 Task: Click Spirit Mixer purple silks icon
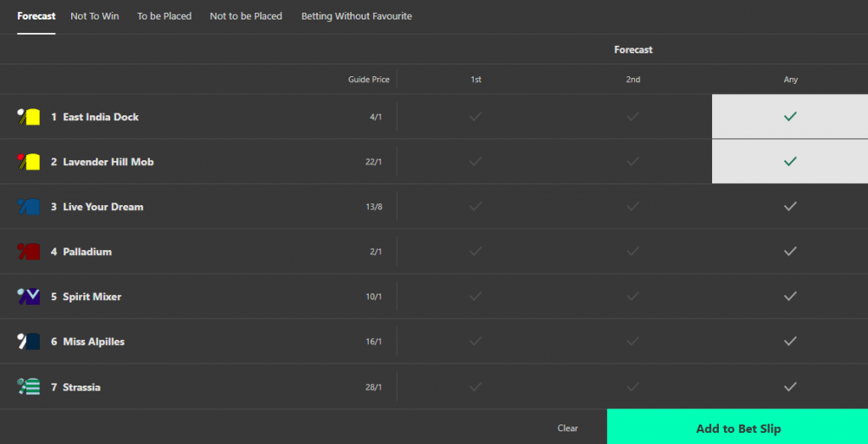(29, 297)
